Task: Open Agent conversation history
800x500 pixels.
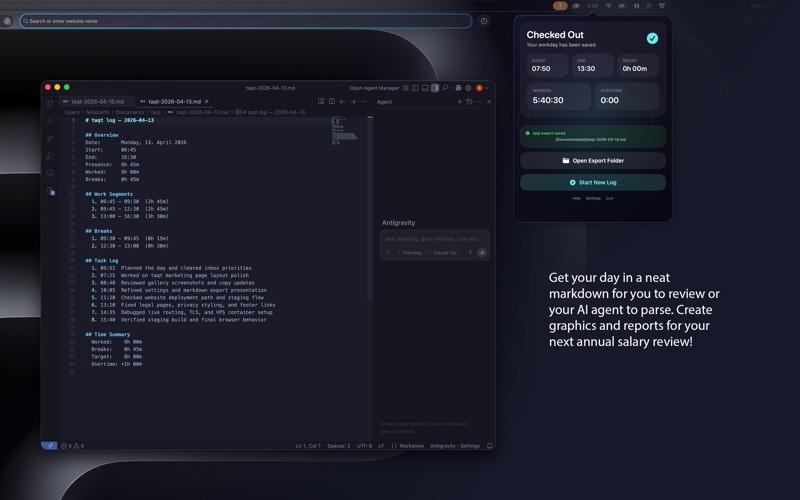Action: 469,102
